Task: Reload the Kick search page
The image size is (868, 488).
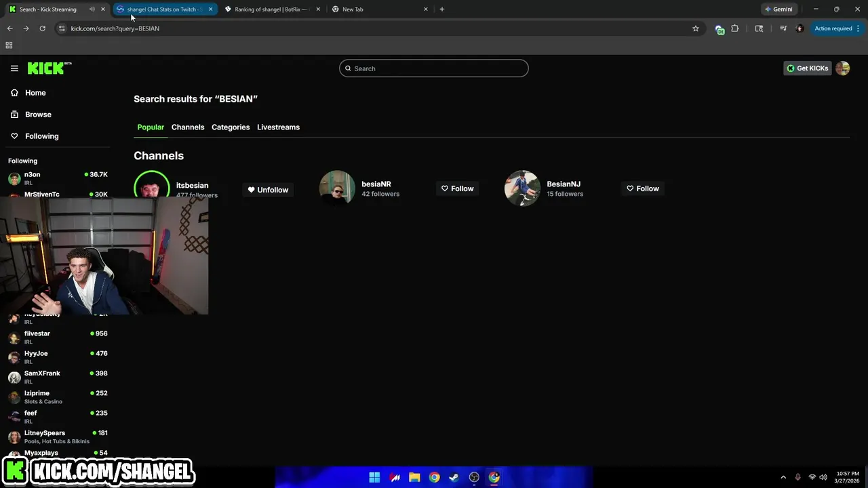Action: click(42, 28)
